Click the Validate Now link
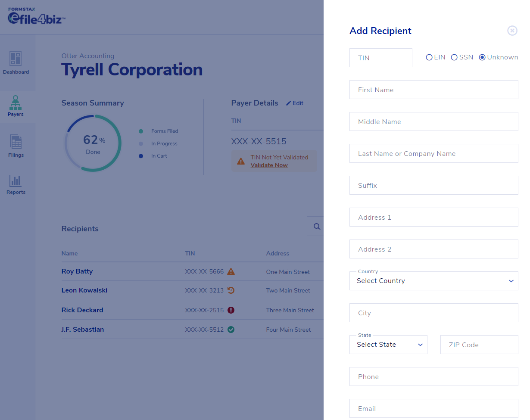 [269, 165]
